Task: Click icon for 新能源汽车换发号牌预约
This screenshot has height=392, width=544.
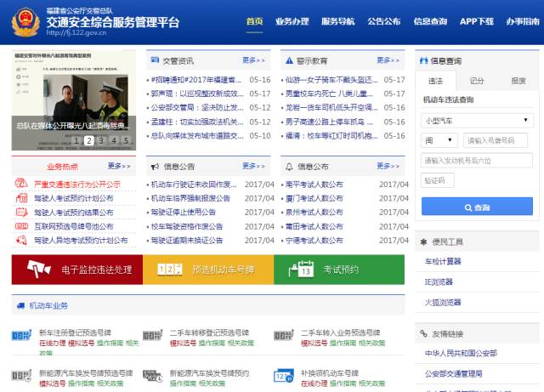Action: point(153,376)
